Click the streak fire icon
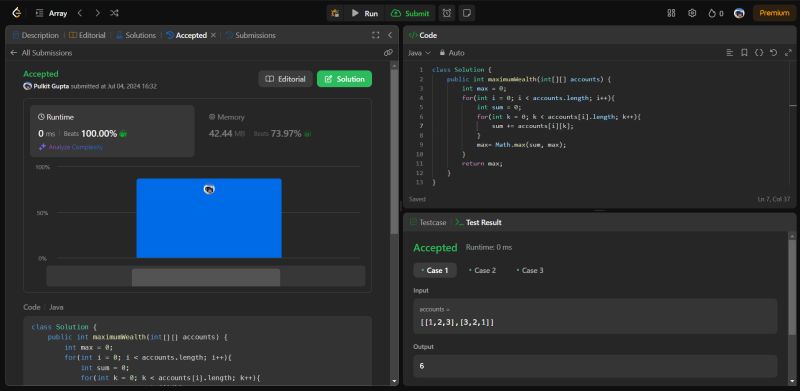Image resolution: width=800 pixels, height=391 pixels. pos(712,13)
